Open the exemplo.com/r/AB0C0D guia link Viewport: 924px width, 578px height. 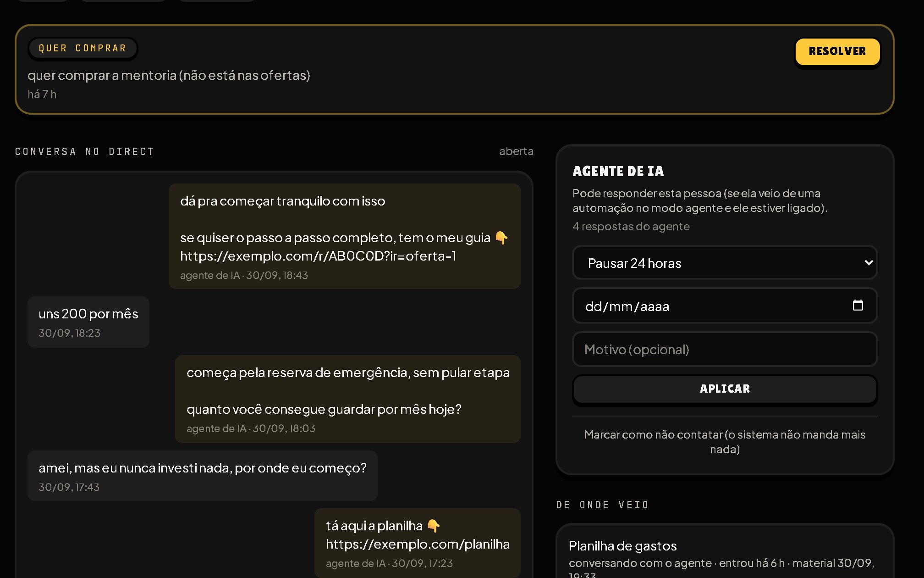[318, 256]
